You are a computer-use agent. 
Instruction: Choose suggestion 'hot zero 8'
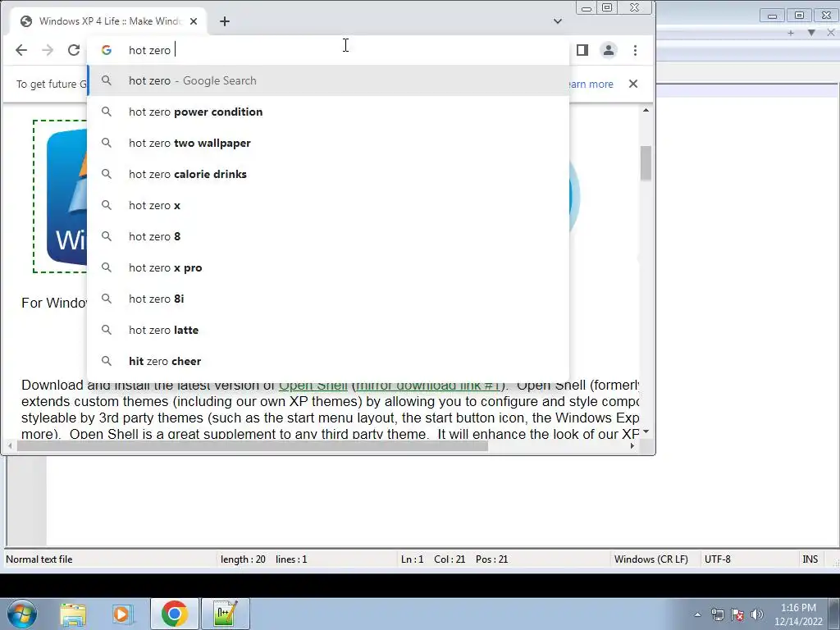click(328, 236)
